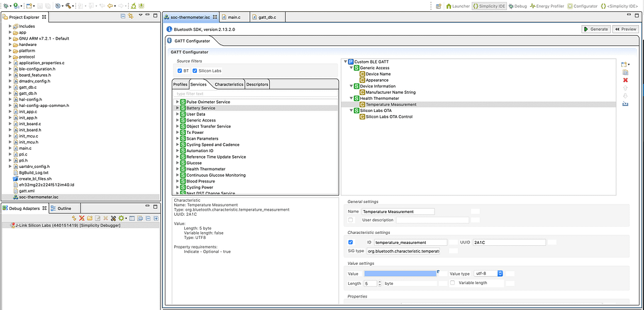
Task: Expand the Pulse Oximeter Service entry
Action: pyautogui.click(x=177, y=102)
